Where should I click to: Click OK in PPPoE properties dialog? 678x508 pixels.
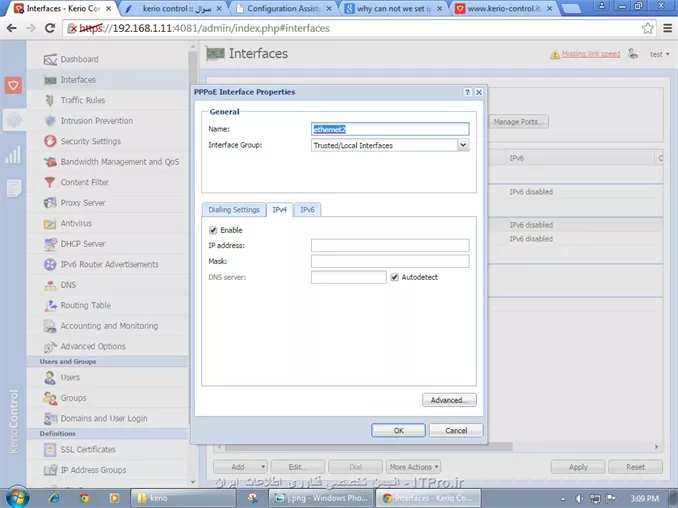pyautogui.click(x=398, y=431)
